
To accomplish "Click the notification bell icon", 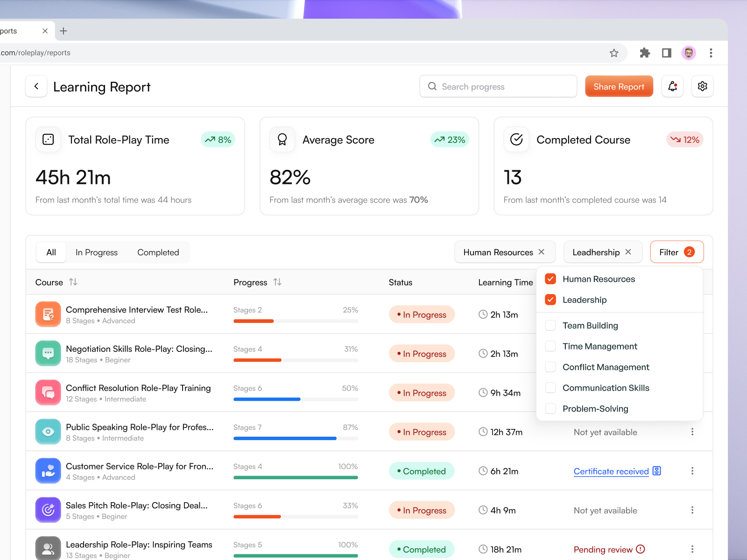I will click(672, 86).
